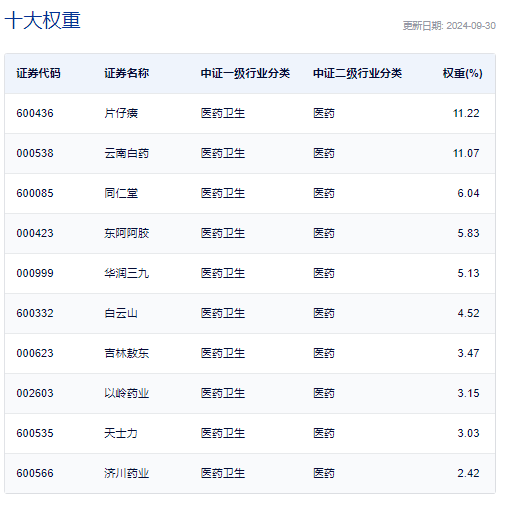513x513 pixels.
Task: Click the 中证二级行业分类 column header
Action: pos(358,73)
